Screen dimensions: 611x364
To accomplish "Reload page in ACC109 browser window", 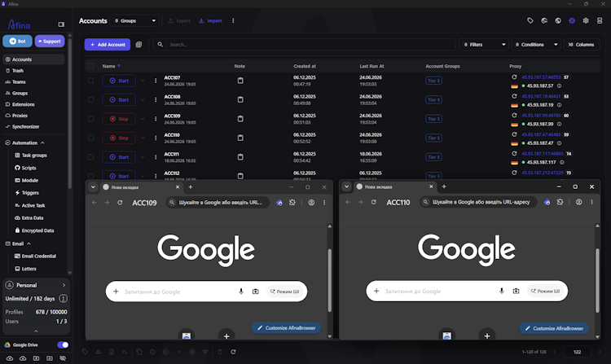I will pyautogui.click(x=120, y=203).
